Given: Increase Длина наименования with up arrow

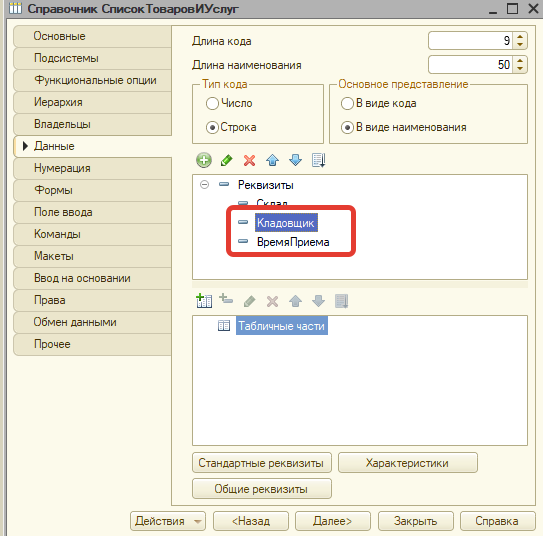Looking at the screenshot, I should coord(520,61).
